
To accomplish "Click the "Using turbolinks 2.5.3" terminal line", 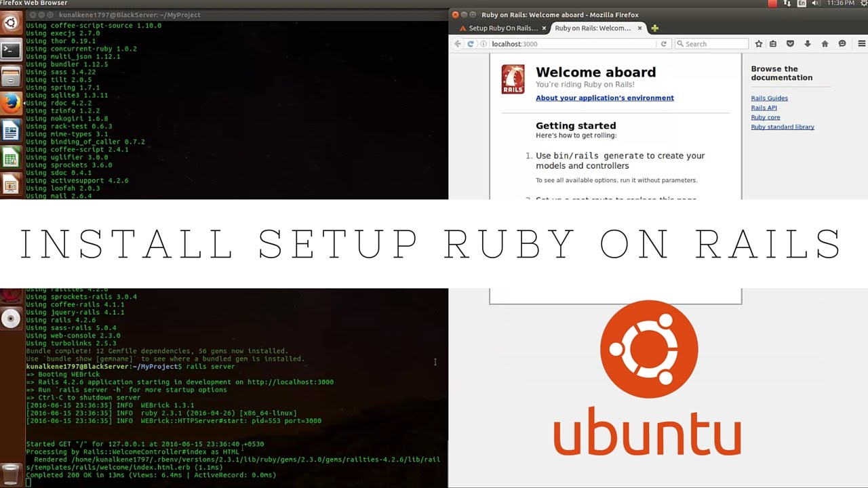I will coord(71,344).
